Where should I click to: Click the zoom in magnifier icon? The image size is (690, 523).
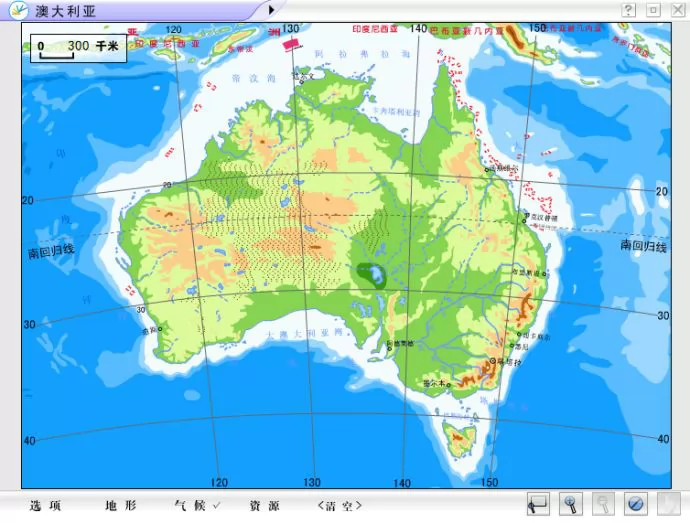tap(570, 504)
